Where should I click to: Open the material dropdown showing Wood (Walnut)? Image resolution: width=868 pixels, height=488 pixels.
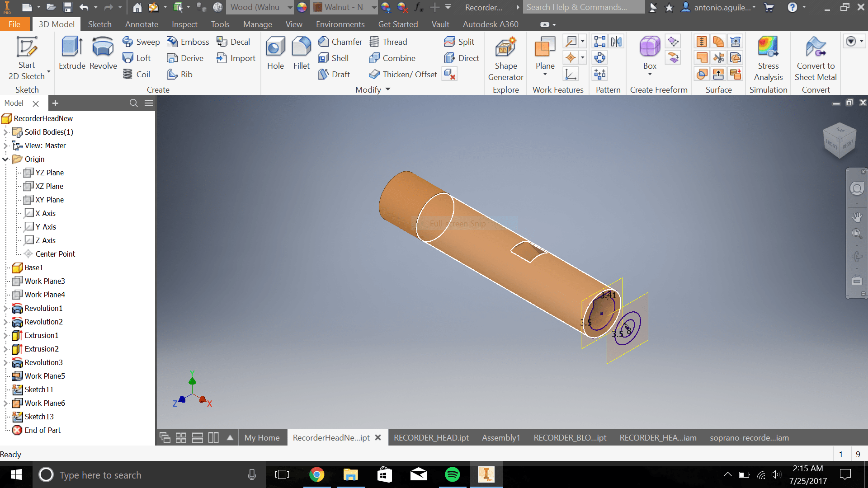[x=290, y=7]
